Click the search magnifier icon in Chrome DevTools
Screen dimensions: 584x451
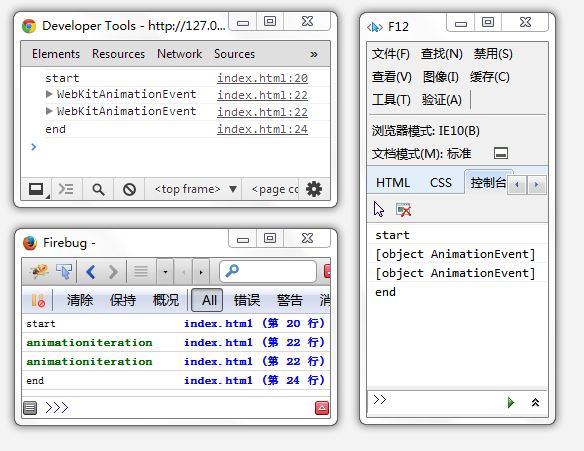point(98,190)
